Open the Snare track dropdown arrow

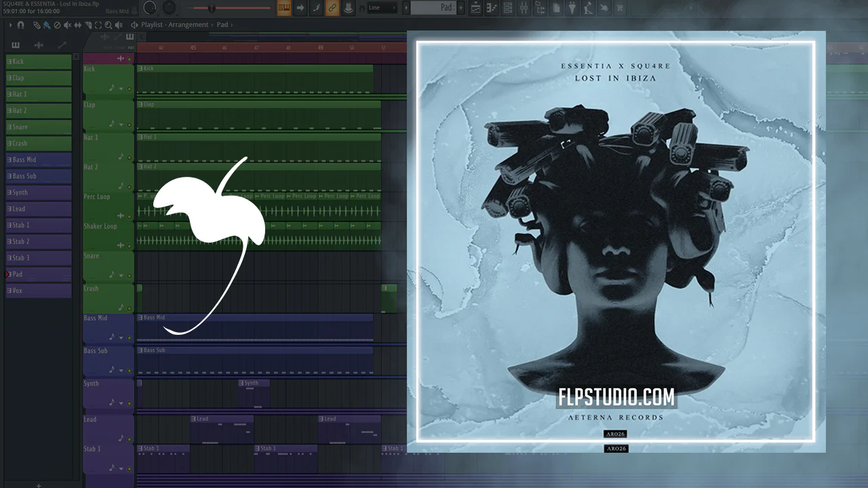coord(122,275)
